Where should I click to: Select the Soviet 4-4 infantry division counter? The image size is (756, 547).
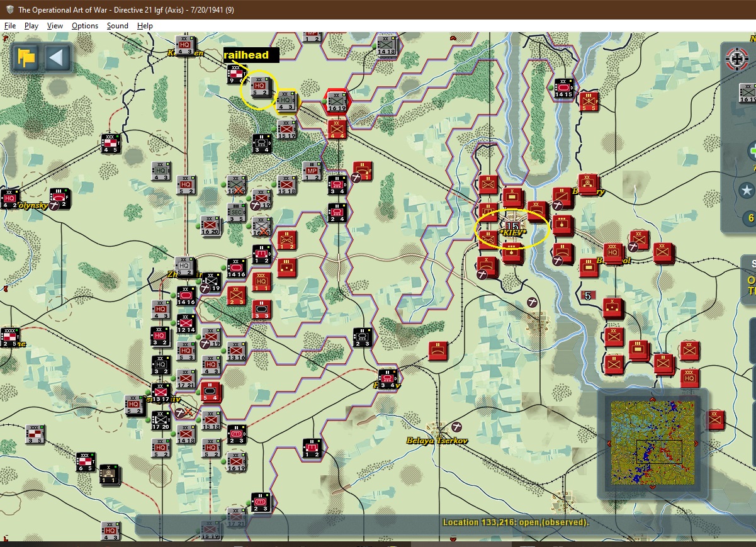click(x=337, y=128)
